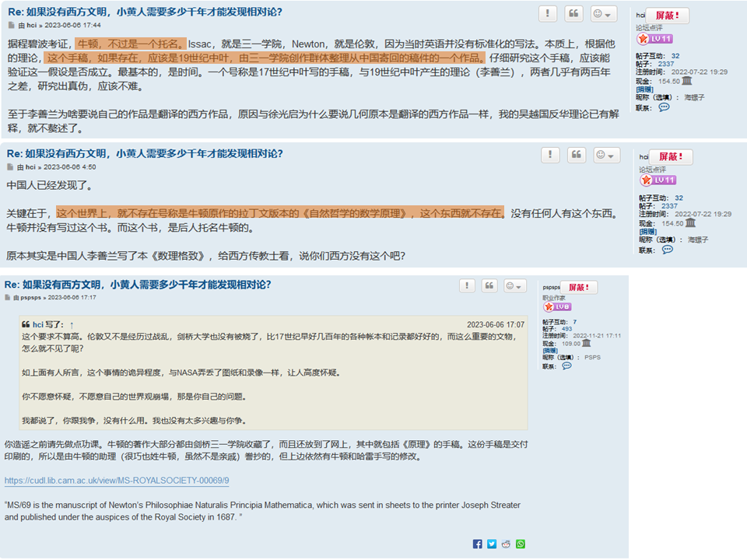Click author hci in 17:44 post byline
The width and height of the screenshot is (747, 560).
[x=31, y=25]
